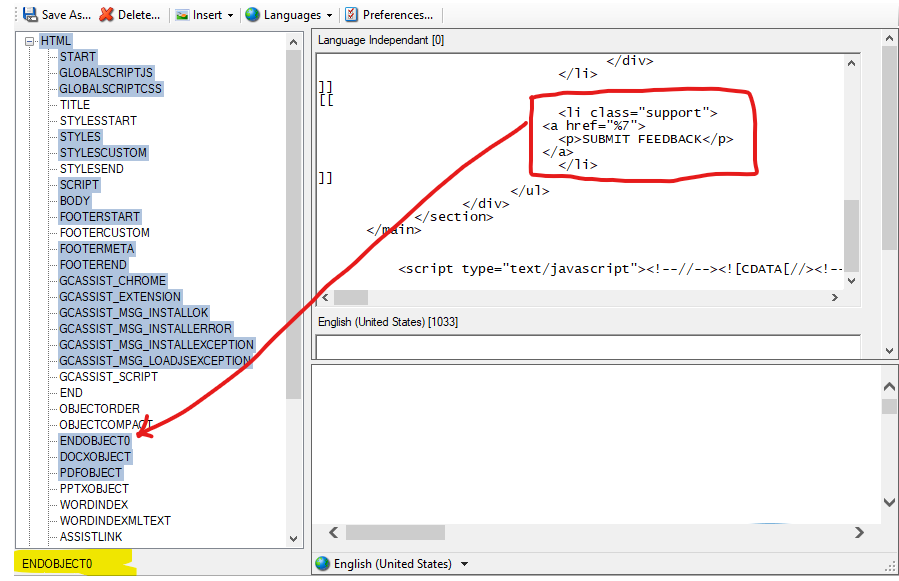Screen dimensions: 899x581
Task: Select WORDINDEXMLTEXT in the tree
Action: (115, 521)
